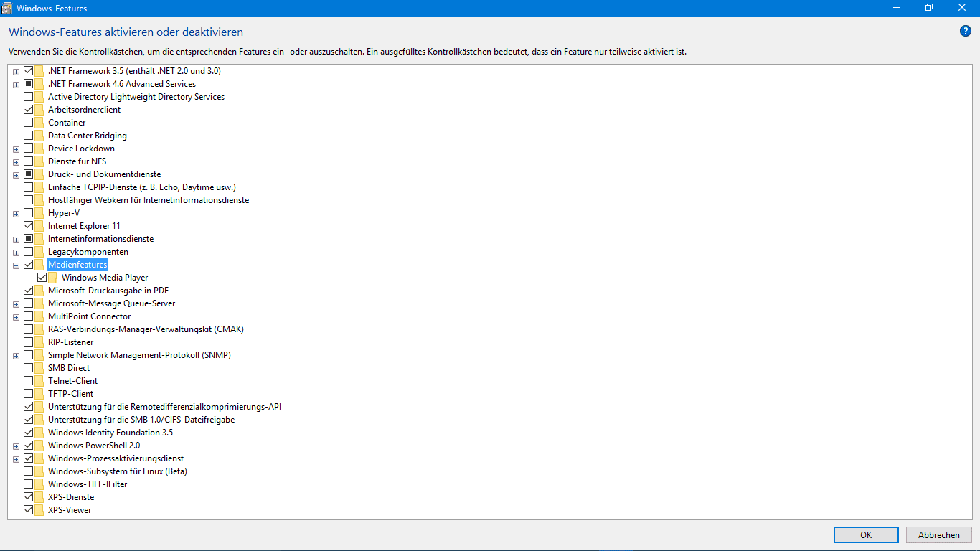Select the XPS-Viewer row text
Screen dimensions: 980x551
pyautogui.click(x=70, y=510)
